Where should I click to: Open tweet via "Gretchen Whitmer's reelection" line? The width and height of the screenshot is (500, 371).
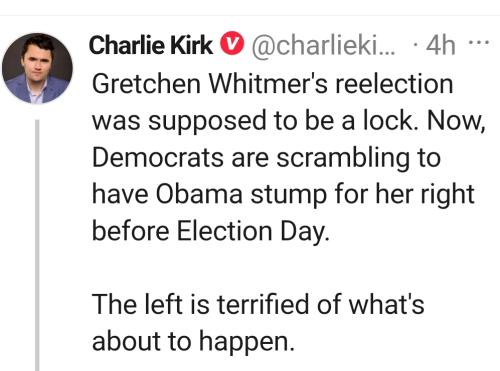272,84
